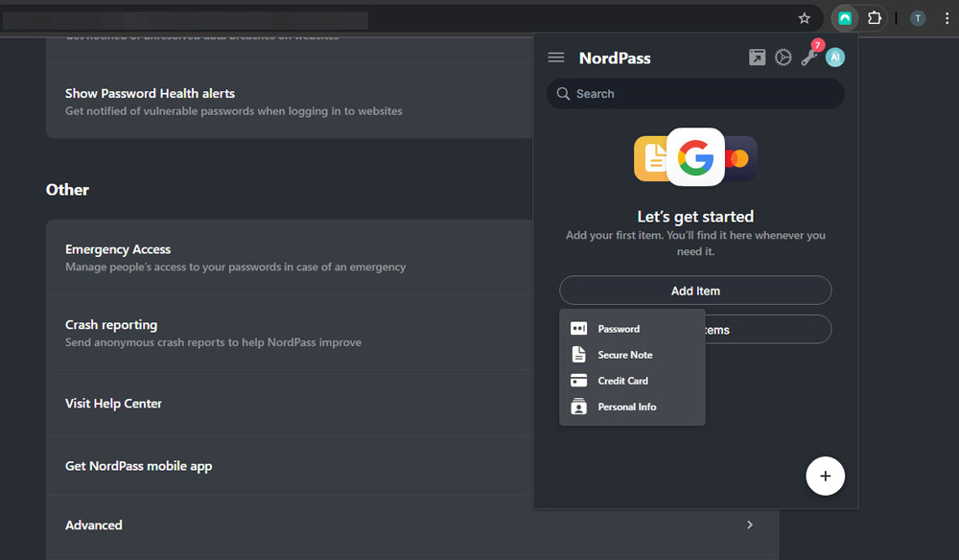Screen dimensions: 959x560
Task: Focus the NordPass Search field
Action: click(695, 94)
